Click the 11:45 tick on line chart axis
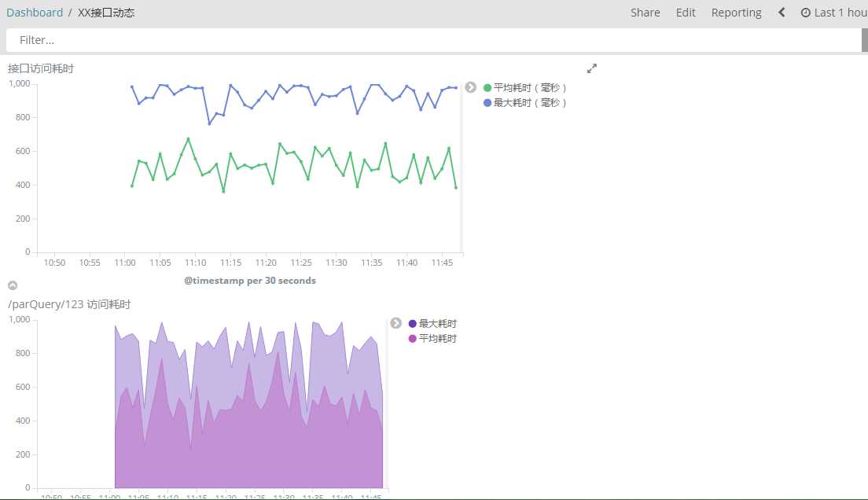868x500 pixels. (x=442, y=263)
